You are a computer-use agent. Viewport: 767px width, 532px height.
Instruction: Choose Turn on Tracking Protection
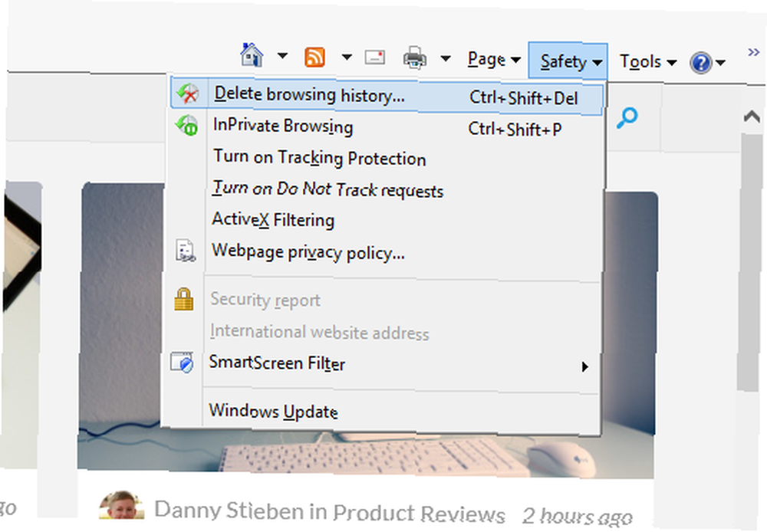coord(319,157)
